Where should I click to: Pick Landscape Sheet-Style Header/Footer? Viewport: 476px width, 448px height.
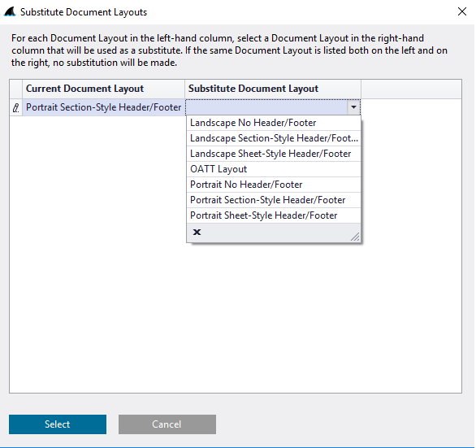pyautogui.click(x=274, y=154)
